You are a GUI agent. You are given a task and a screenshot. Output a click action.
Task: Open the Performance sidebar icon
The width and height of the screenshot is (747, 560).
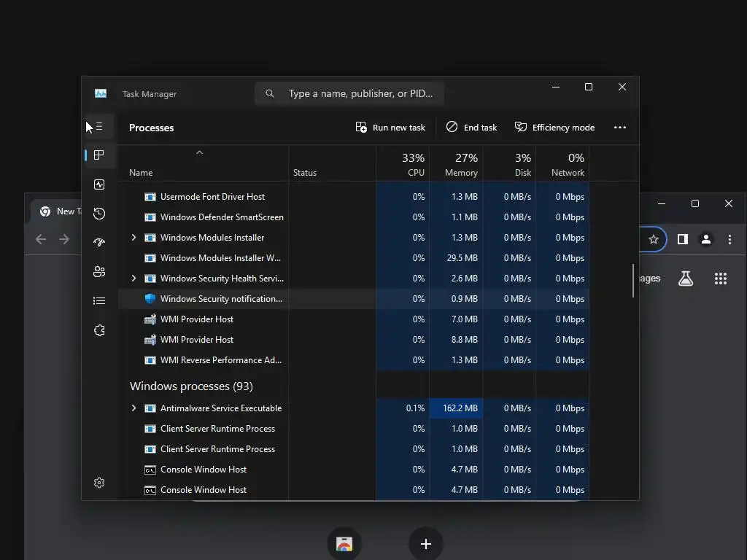tap(99, 184)
